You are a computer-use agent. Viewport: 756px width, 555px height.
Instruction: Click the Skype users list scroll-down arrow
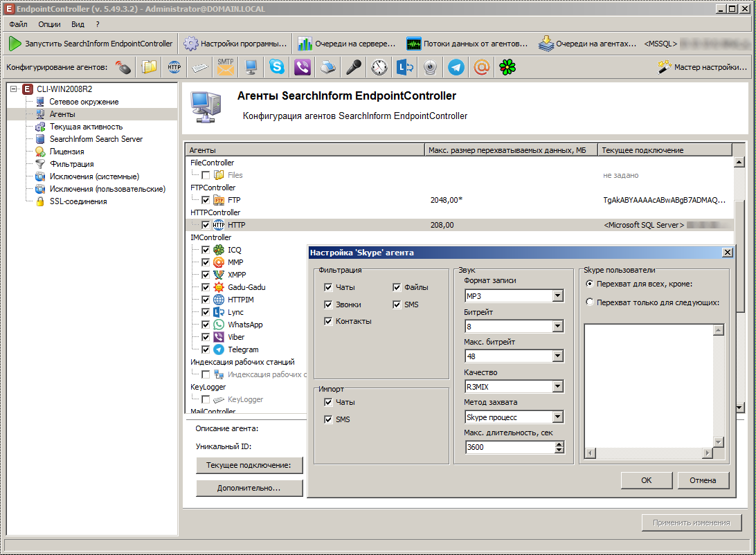(719, 442)
